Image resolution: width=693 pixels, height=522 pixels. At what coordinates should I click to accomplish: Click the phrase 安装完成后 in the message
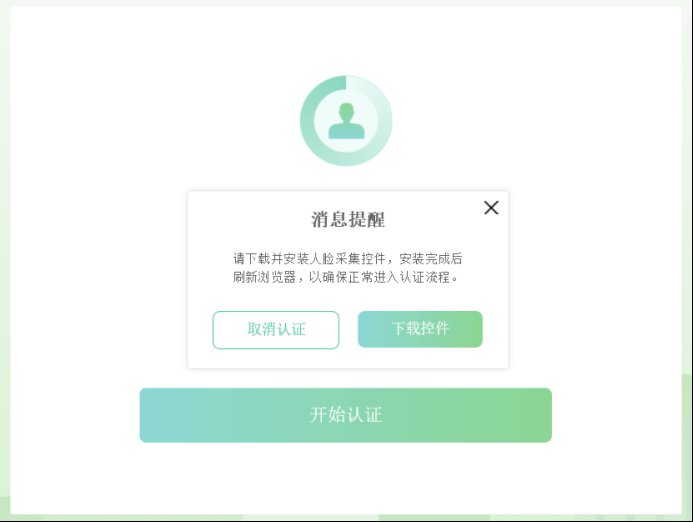pyautogui.click(x=430, y=259)
